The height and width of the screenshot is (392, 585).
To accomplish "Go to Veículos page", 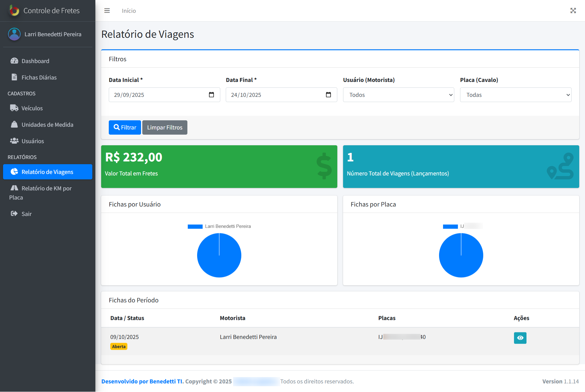I will [x=32, y=108].
